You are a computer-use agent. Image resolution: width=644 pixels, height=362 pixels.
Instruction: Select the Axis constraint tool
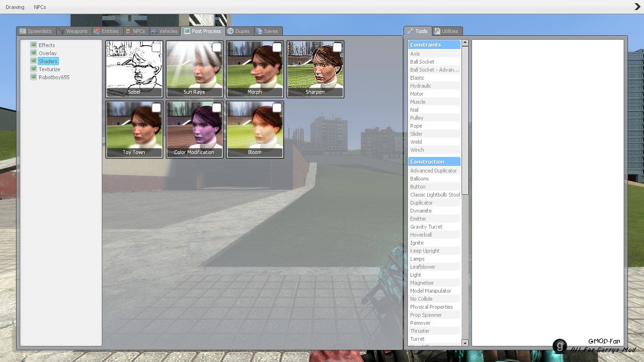pyautogui.click(x=434, y=54)
